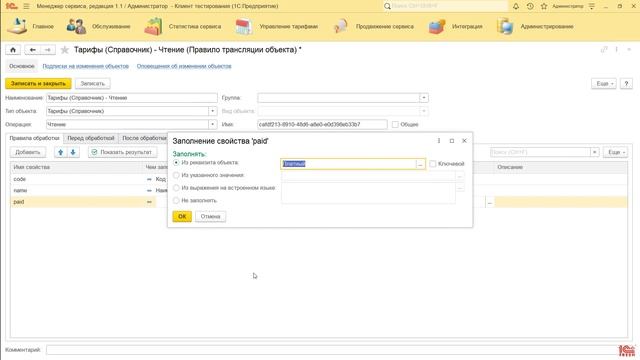Navigate back with left arrow
This screenshot has width=640, height=360.
pos(33,50)
